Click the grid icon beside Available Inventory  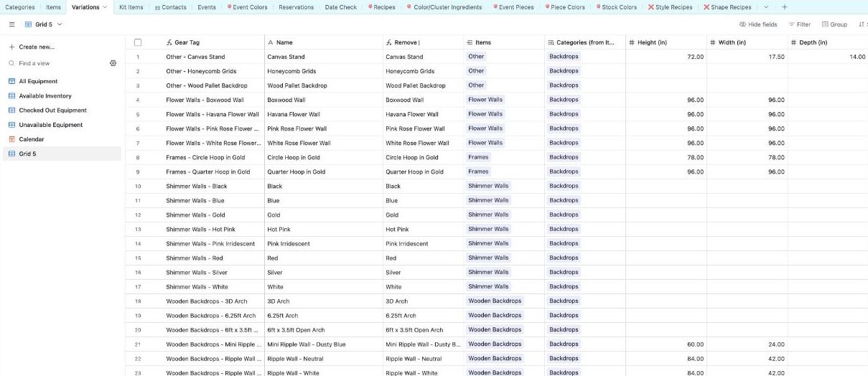click(x=11, y=96)
